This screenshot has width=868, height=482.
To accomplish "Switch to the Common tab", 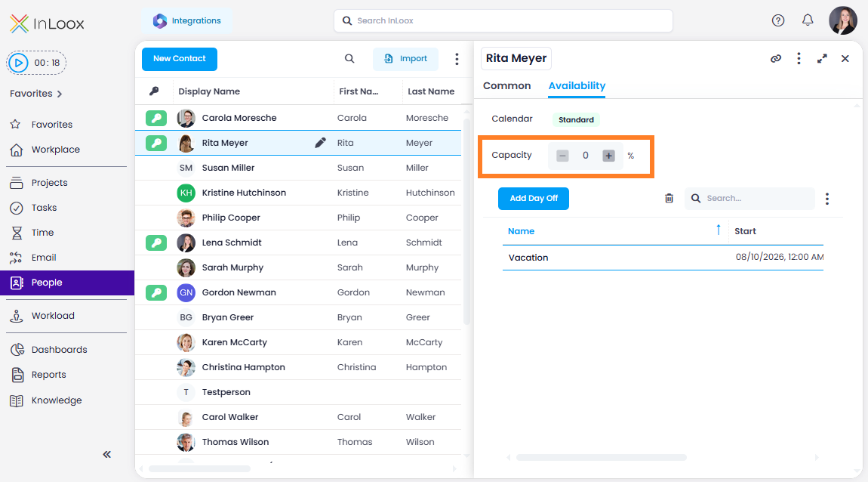I will [x=506, y=86].
